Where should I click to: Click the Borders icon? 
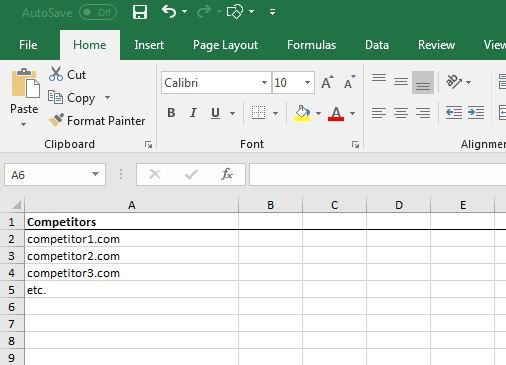(258, 113)
